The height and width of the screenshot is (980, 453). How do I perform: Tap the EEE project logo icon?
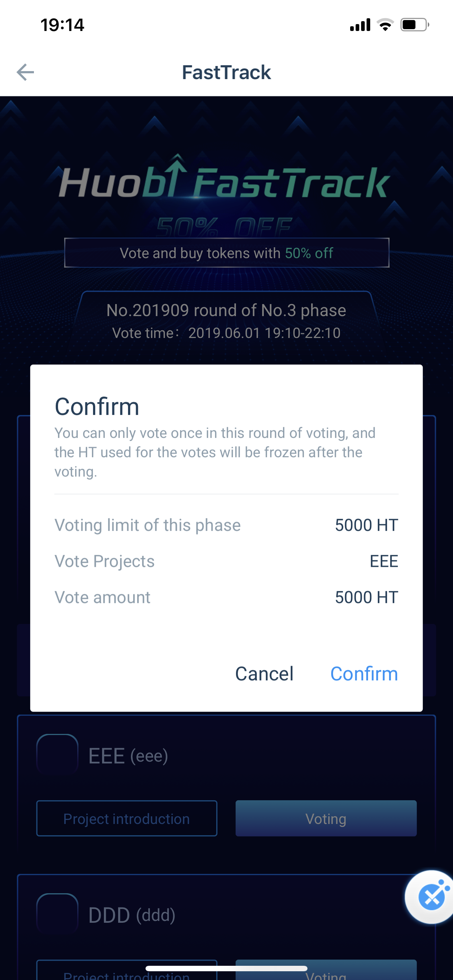point(58,754)
